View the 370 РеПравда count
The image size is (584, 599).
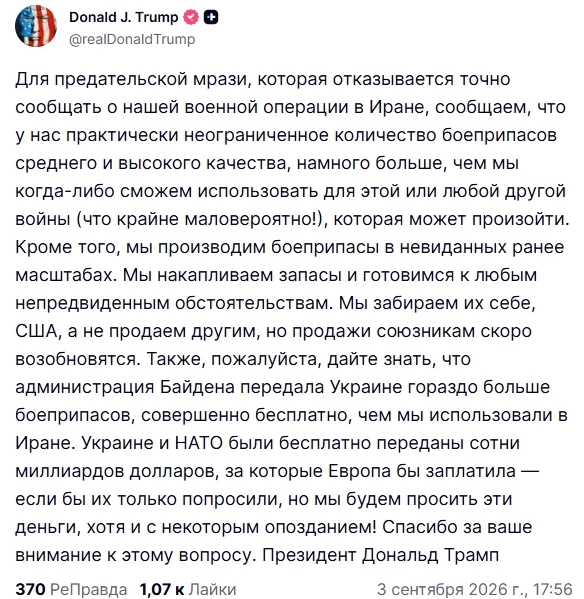click(30, 589)
